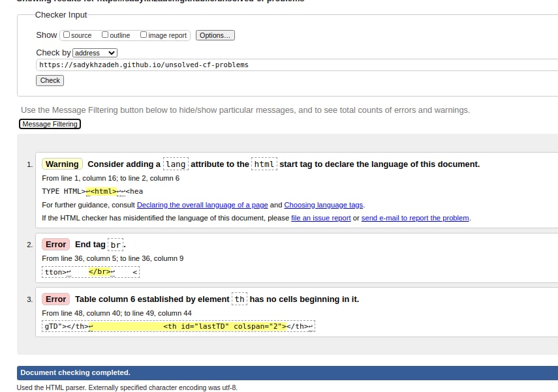Follow send e-mail to report the problem link

tap(415, 218)
